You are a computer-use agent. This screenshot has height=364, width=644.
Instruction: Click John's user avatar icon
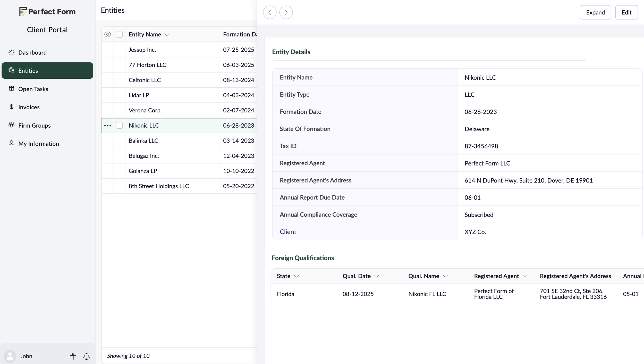[10, 356]
